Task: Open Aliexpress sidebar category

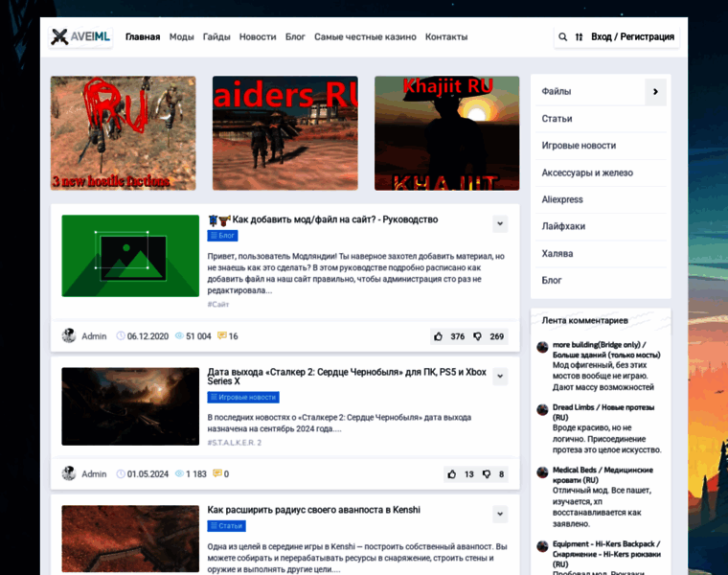Action: [562, 199]
